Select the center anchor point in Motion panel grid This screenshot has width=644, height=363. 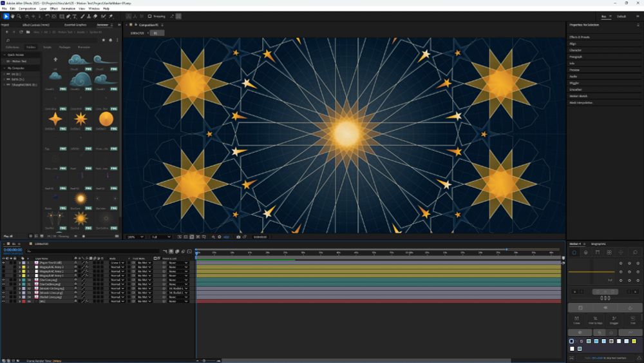click(629, 271)
